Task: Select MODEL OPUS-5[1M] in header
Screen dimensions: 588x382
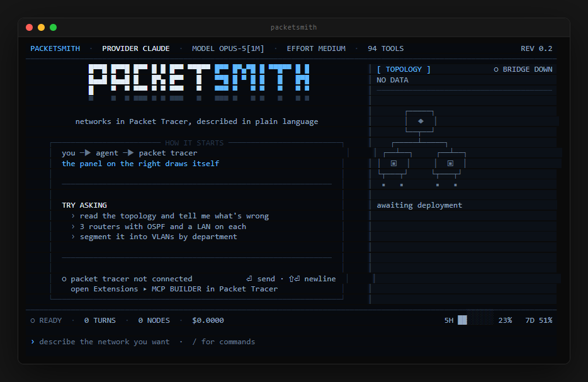Action: [x=228, y=48]
